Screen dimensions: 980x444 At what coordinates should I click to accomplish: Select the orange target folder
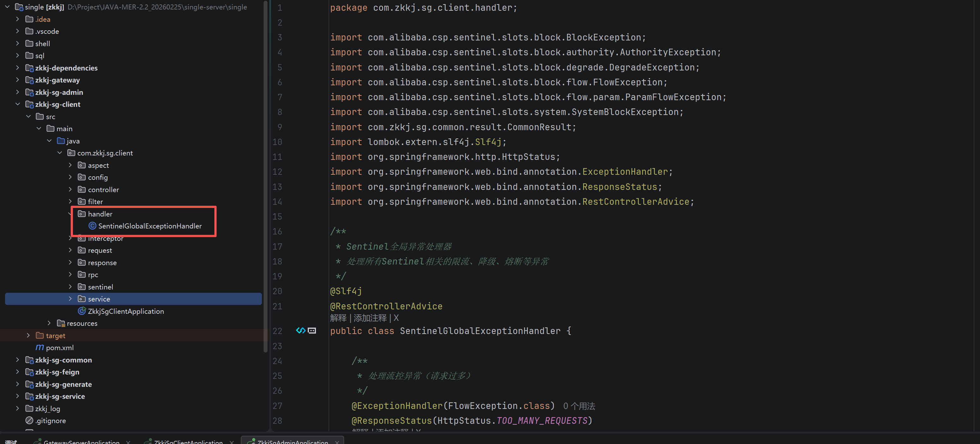55,336
